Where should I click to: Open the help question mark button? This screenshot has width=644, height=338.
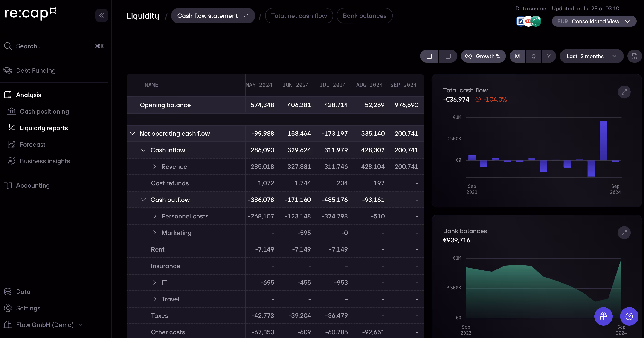[x=629, y=316]
